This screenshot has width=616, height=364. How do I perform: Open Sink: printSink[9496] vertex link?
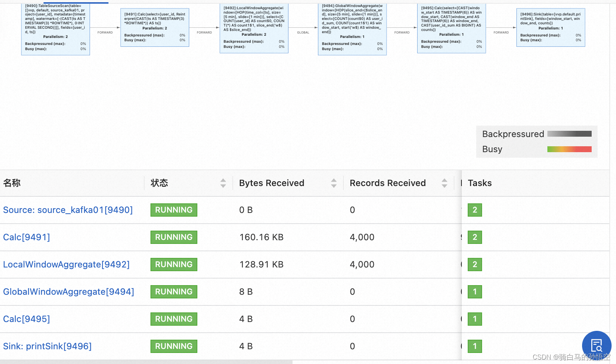point(47,346)
